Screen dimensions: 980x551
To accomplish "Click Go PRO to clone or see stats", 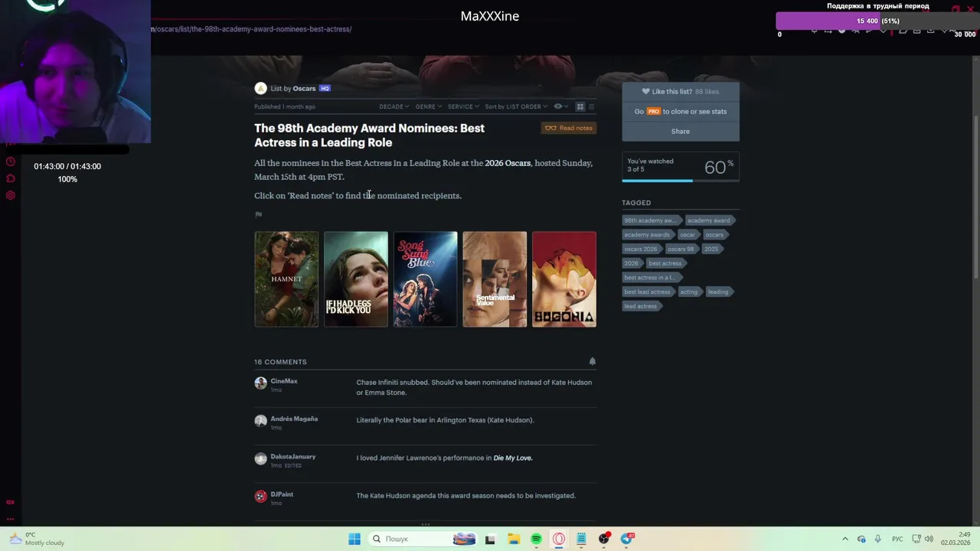I will [x=681, y=111].
